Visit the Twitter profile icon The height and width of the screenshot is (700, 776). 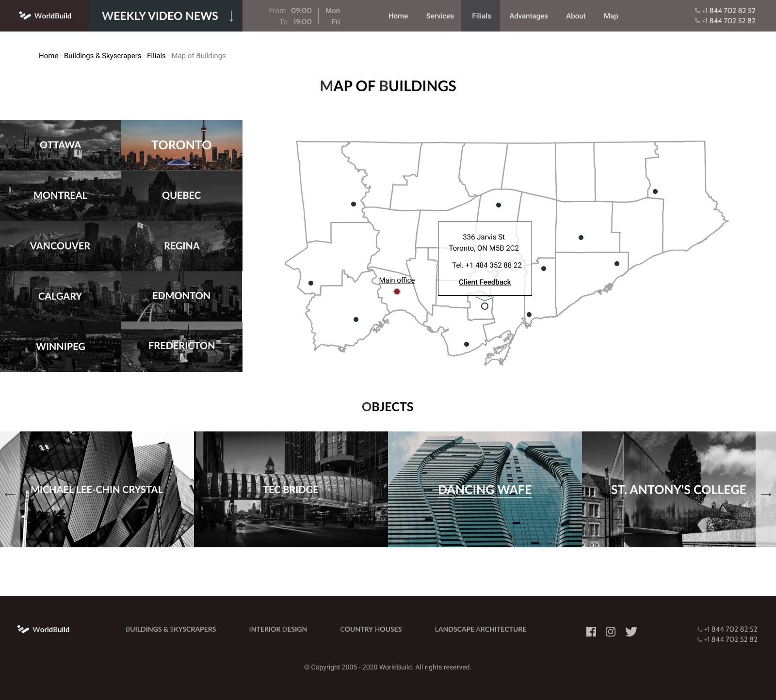pos(631,632)
